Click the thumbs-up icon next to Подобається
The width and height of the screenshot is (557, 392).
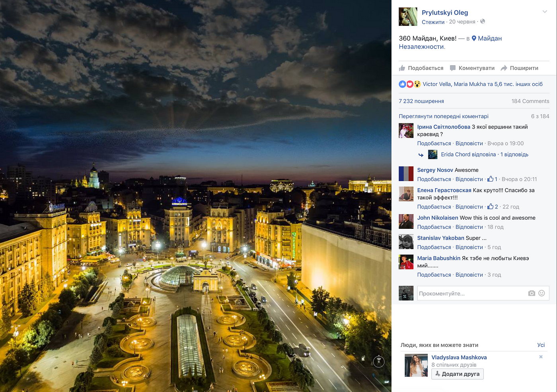pyautogui.click(x=402, y=68)
